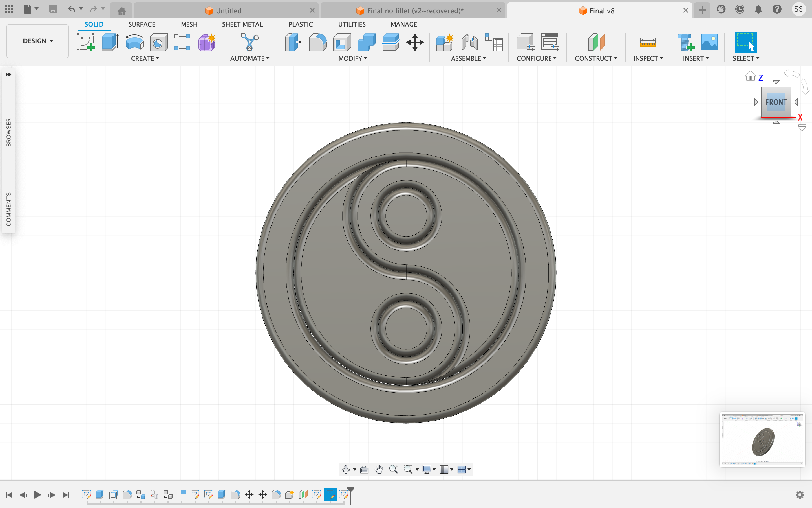Select the Combine tool

point(367,42)
